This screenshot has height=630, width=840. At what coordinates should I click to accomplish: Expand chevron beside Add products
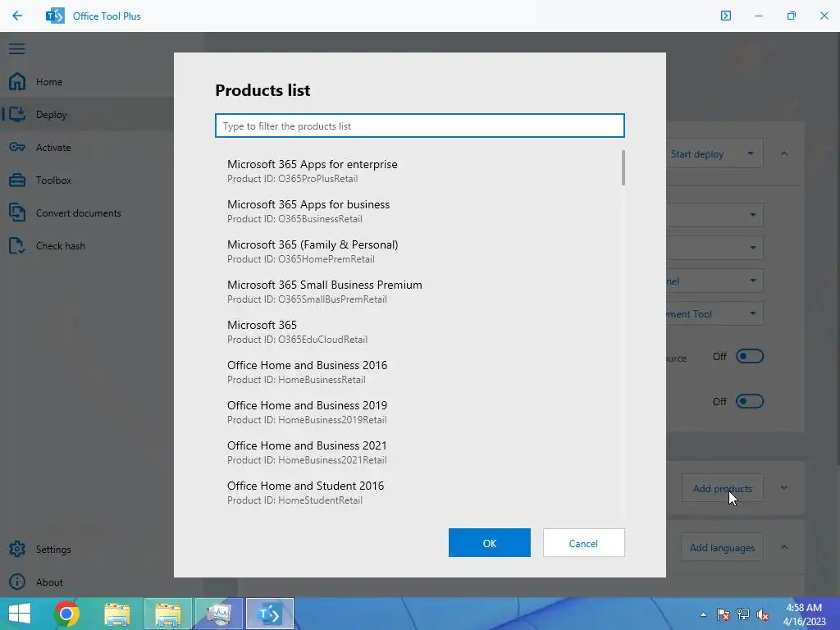783,488
